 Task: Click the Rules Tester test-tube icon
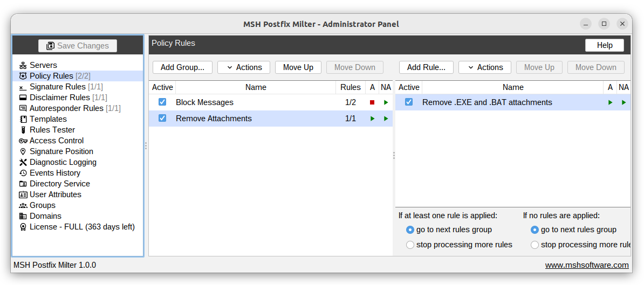click(x=23, y=130)
